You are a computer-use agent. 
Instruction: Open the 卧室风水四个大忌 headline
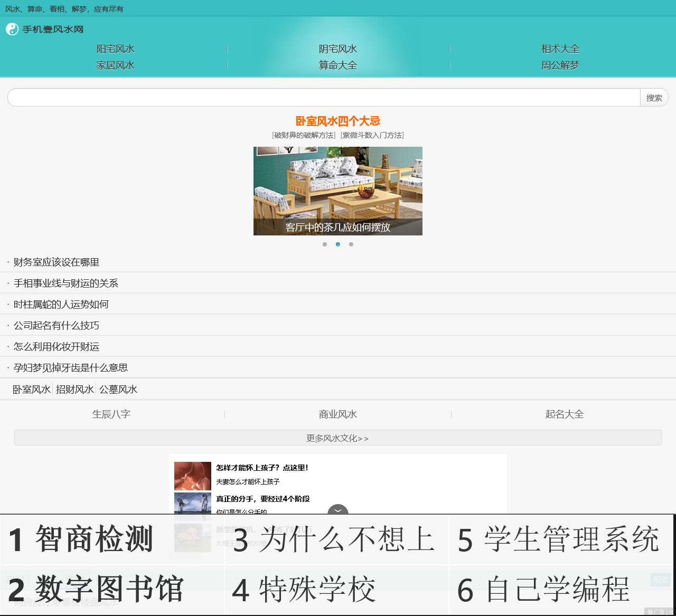point(338,121)
